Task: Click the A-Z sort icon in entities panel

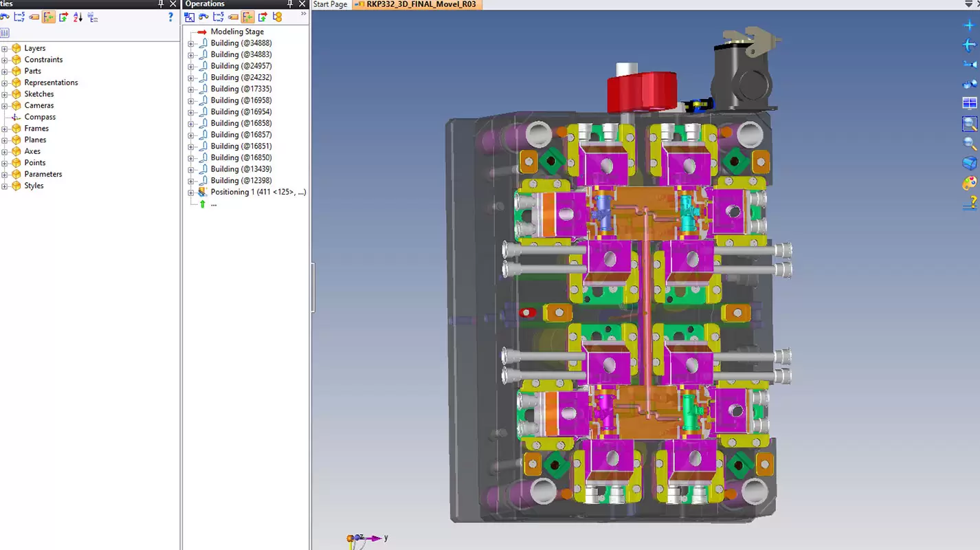Action: tap(78, 17)
